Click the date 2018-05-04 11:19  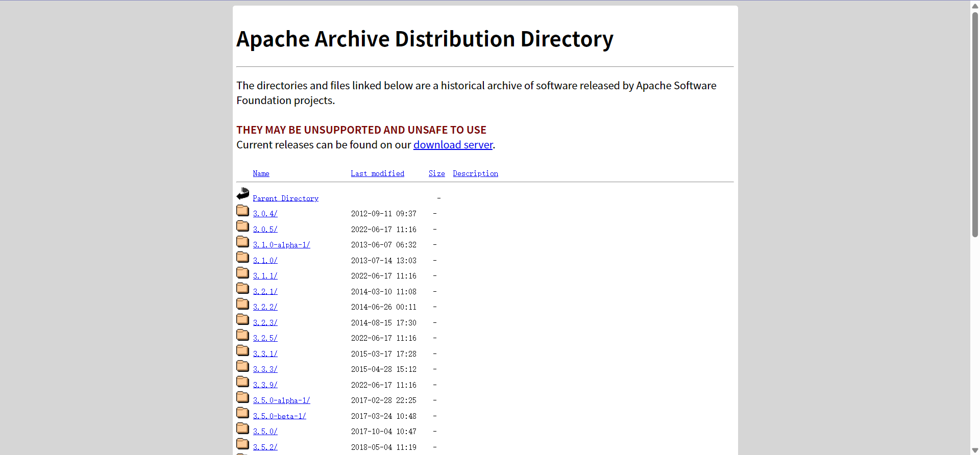coord(383,447)
